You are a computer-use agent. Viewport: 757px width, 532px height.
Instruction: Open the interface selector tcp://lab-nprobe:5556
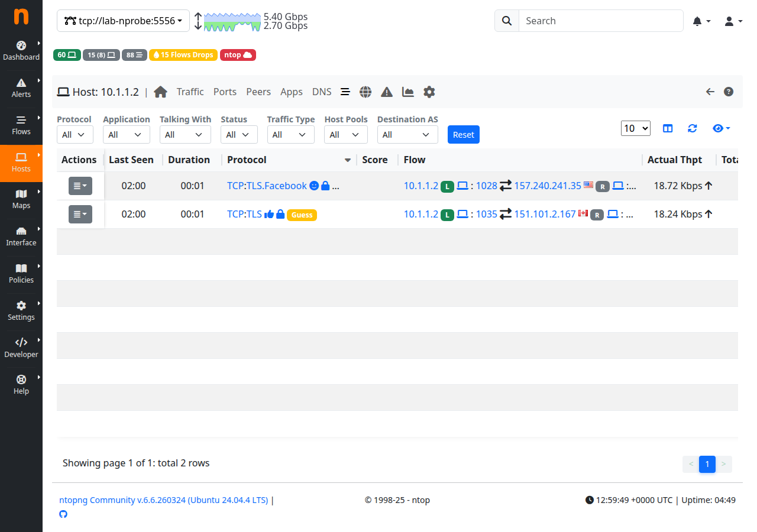[122, 21]
